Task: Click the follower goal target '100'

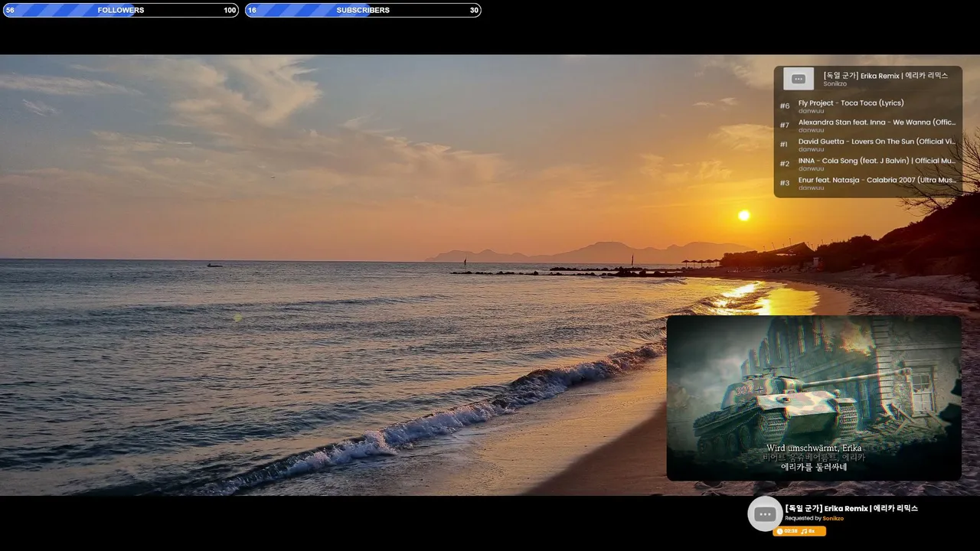Action: (x=230, y=10)
